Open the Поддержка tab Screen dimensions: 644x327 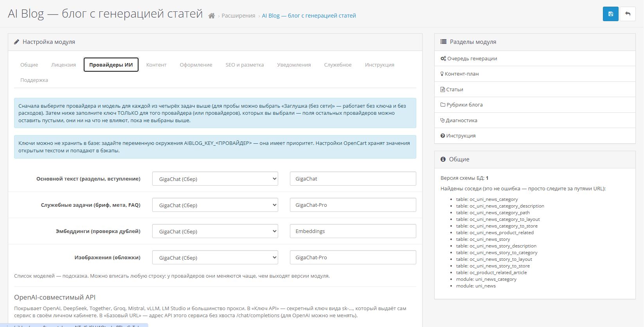(34, 80)
